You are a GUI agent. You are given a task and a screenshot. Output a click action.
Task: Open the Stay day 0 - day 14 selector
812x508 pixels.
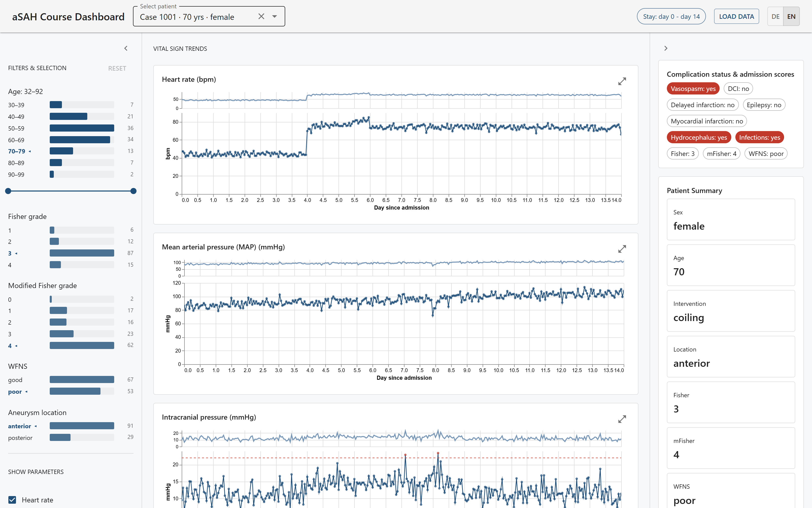tap(671, 17)
